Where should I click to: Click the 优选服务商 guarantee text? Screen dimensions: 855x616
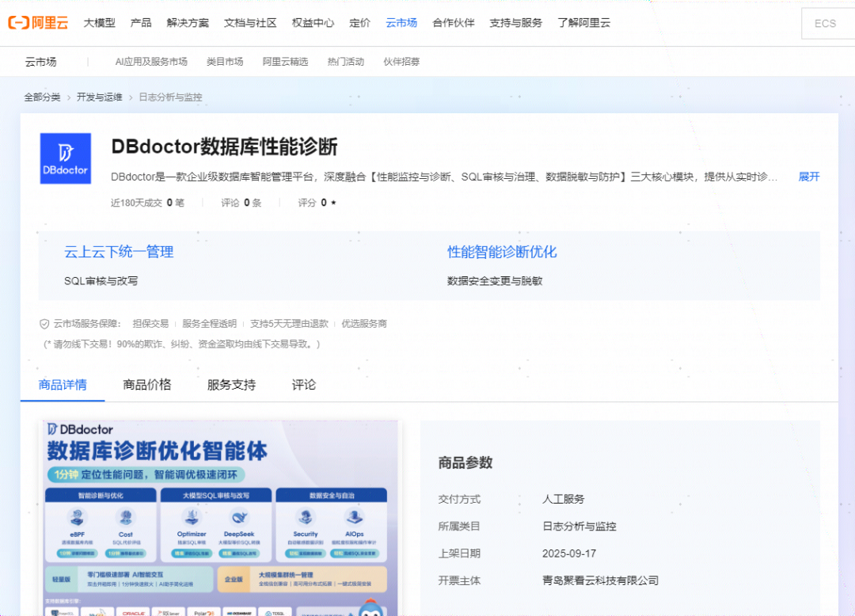364,324
